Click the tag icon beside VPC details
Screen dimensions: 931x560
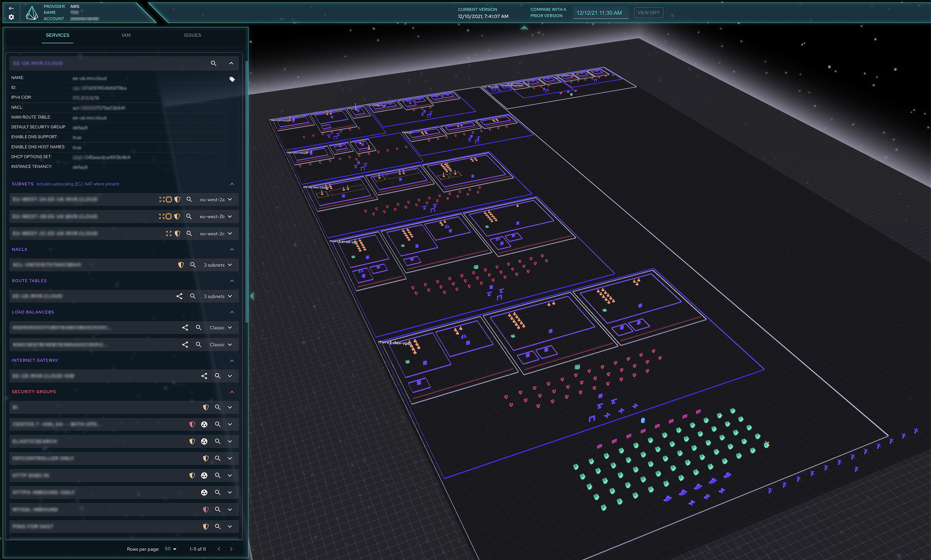(232, 80)
